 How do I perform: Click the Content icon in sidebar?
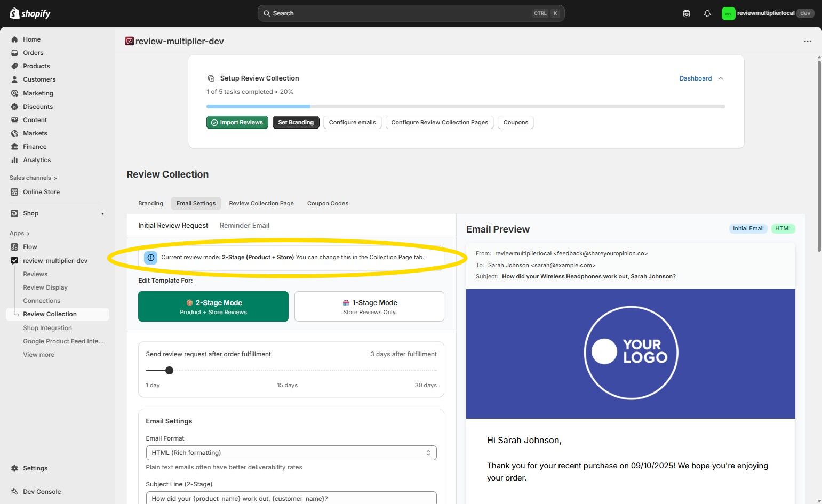pyautogui.click(x=14, y=120)
